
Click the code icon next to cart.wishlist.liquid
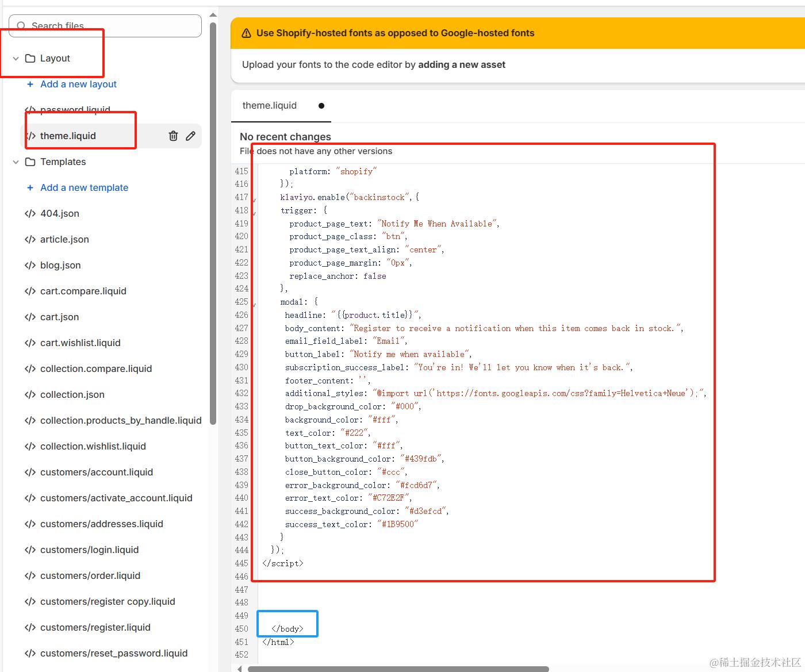pyautogui.click(x=30, y=343)
